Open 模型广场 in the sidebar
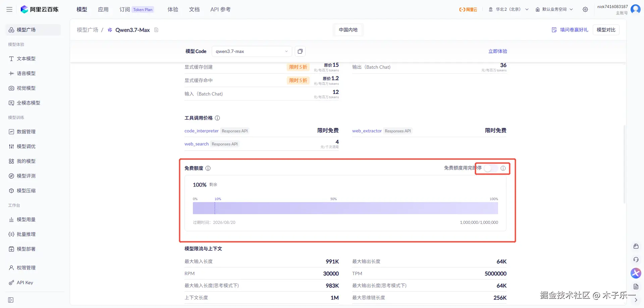The image size is (644, 308). (x=33, y=30)
